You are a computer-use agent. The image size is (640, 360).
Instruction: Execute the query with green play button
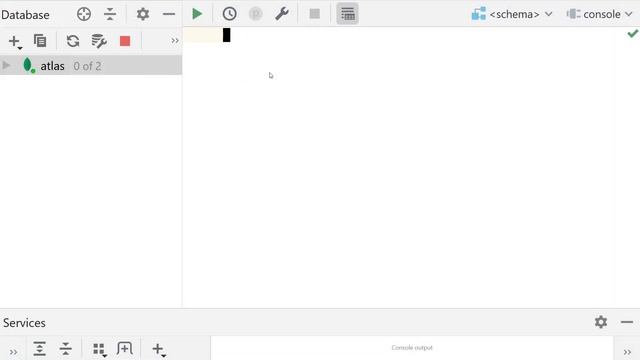click(197, 14)
